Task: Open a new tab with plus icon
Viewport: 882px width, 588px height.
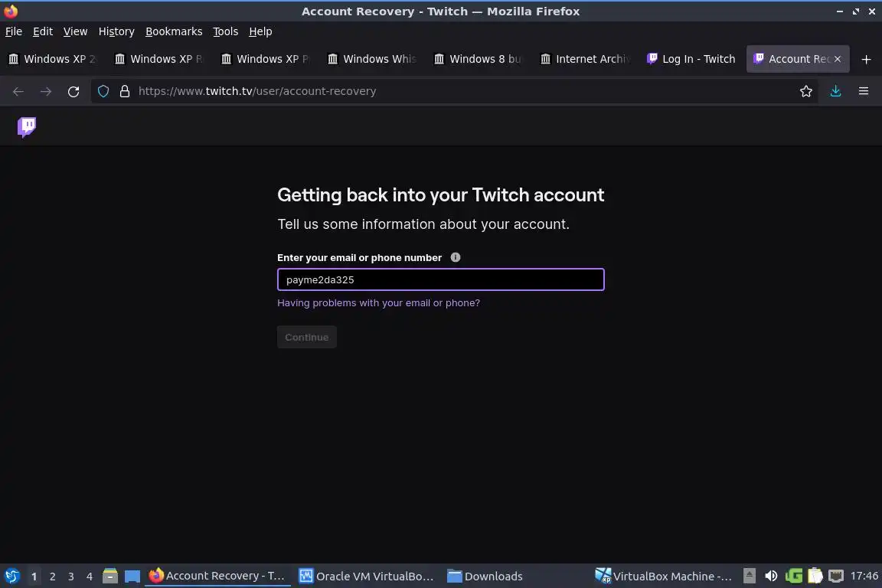Action: (x=866, y=59)
